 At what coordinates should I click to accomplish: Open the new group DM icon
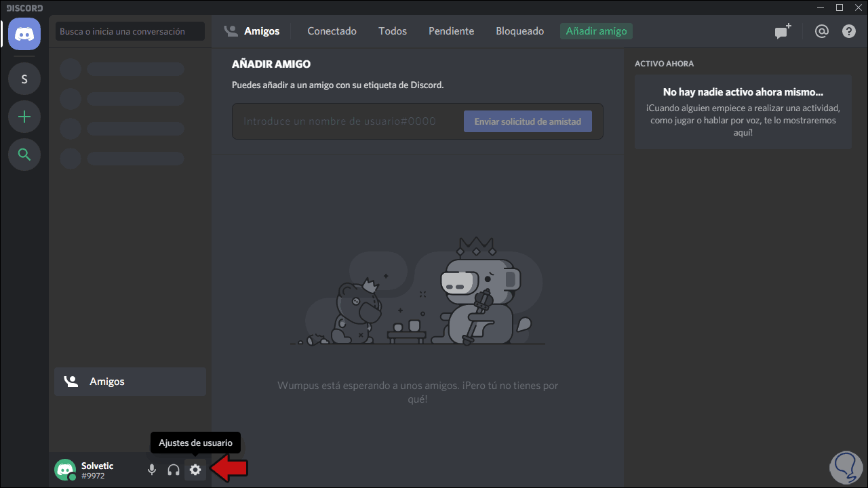click(783, 31)
